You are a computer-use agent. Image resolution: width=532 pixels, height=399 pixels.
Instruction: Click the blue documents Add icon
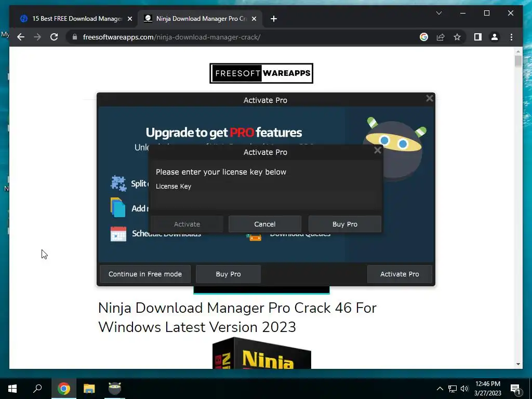(118, 207)
